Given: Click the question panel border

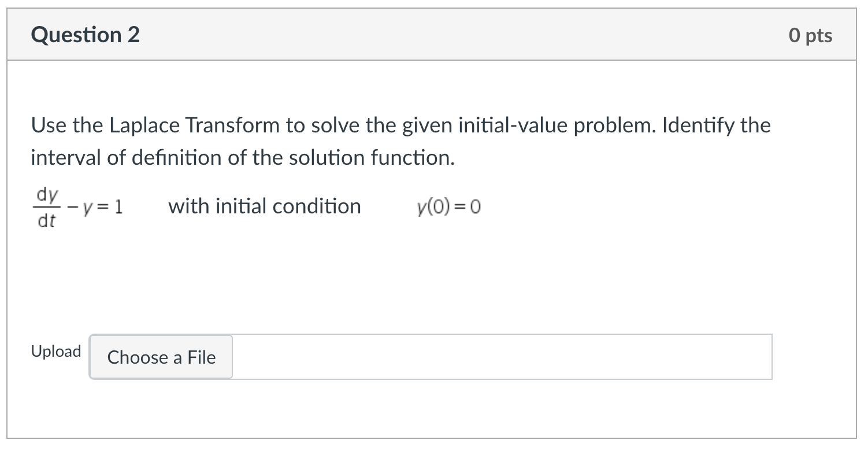Looking at the screenshot, I should point(8,231).
